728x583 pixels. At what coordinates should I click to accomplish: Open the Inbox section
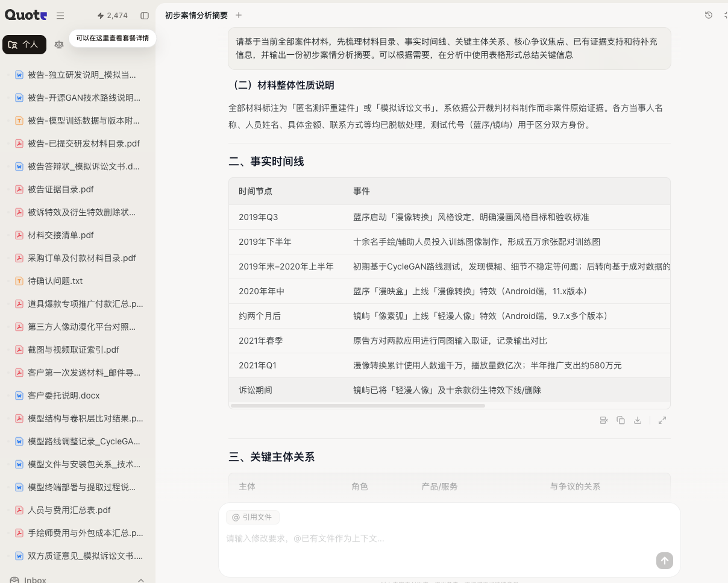(35, 579)
